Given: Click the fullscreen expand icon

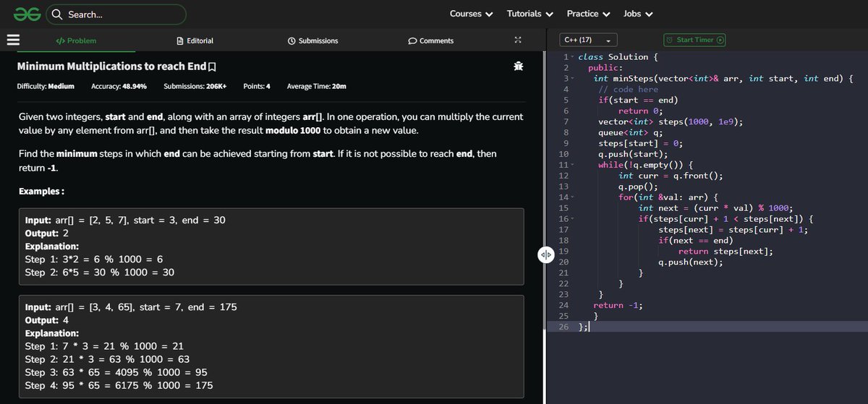Looking at the screenshot, I should pyautogui.click(x=517, y=40).
